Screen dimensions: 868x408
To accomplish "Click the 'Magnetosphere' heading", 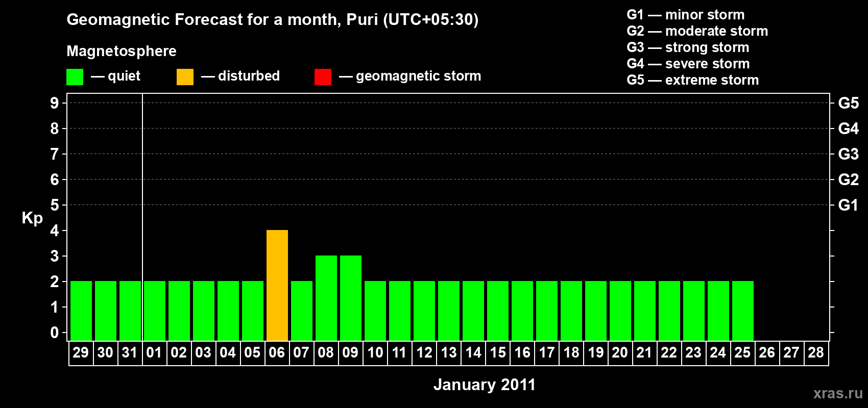I will (122, 51).
